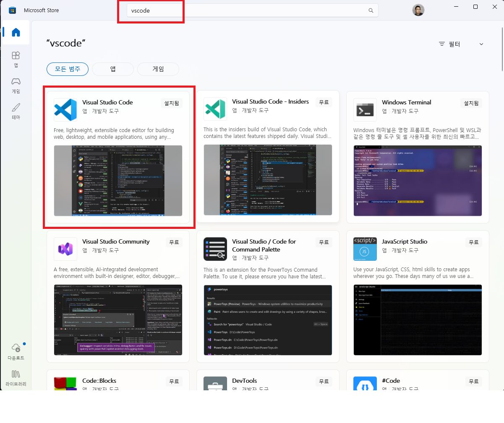
Task: Click the Code::Blocks app icon
Action: tap(65, 384)
